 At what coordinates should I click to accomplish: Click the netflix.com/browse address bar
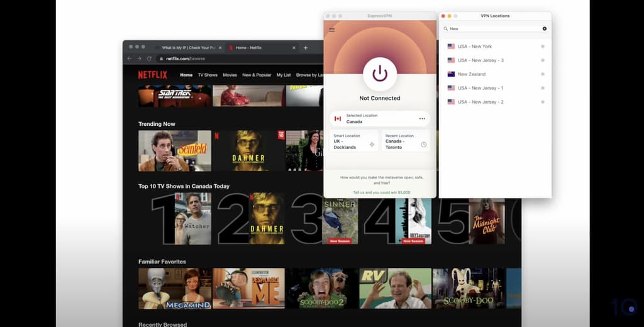click(x=240, y=58)
